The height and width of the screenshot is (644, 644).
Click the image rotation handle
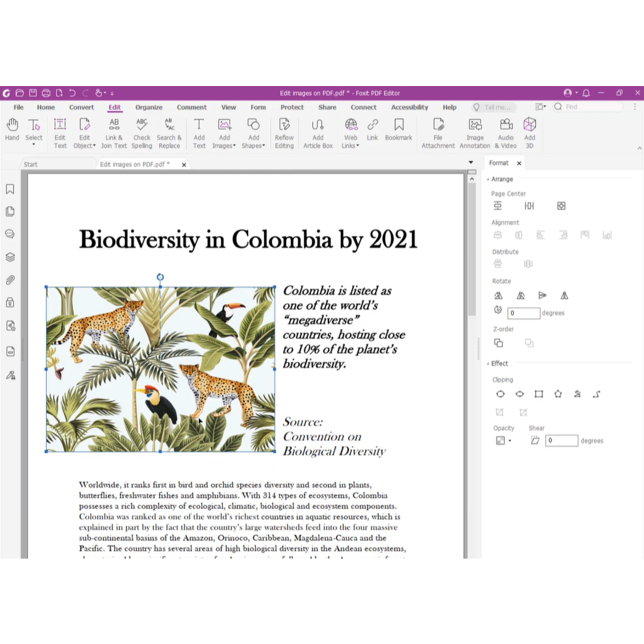pyautogui.click(x=160, y=277)
